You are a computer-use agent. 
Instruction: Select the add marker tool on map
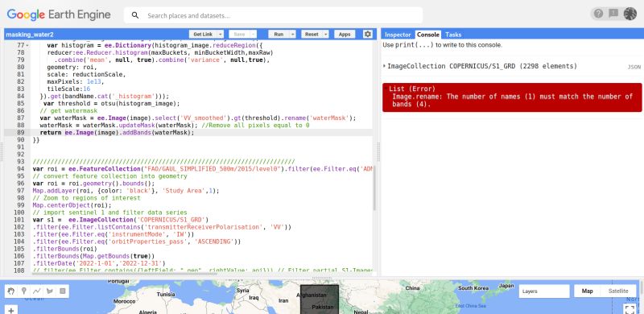click(24, 291)
